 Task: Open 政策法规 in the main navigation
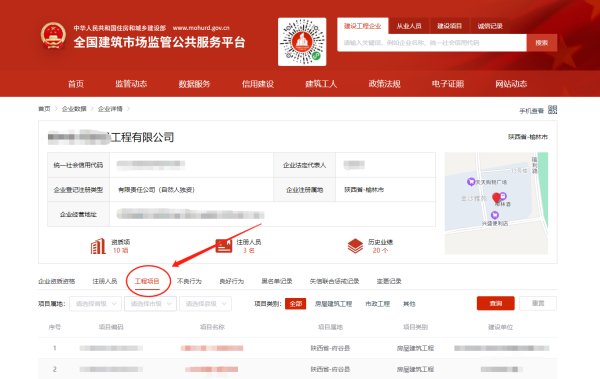tap(385, 84)
